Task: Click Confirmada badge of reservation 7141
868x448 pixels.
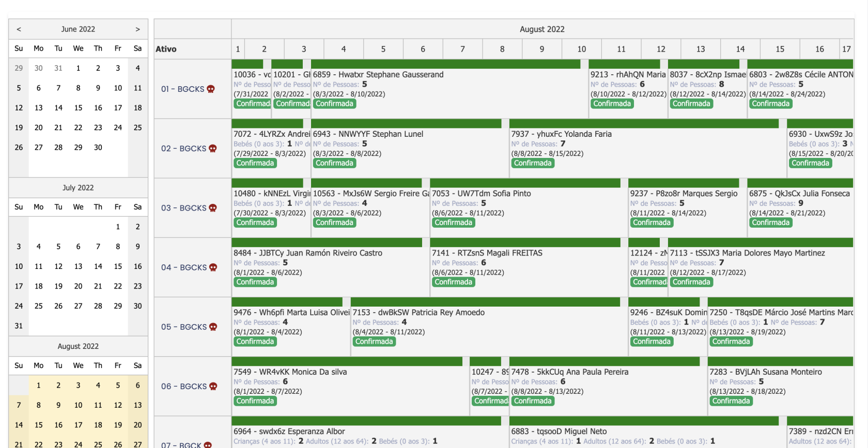Action: pos(453,282)
